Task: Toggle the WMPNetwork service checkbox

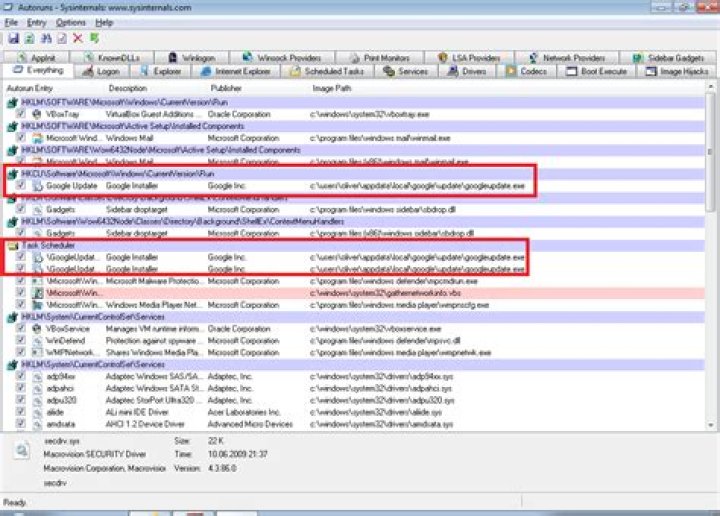Action: 21,352
